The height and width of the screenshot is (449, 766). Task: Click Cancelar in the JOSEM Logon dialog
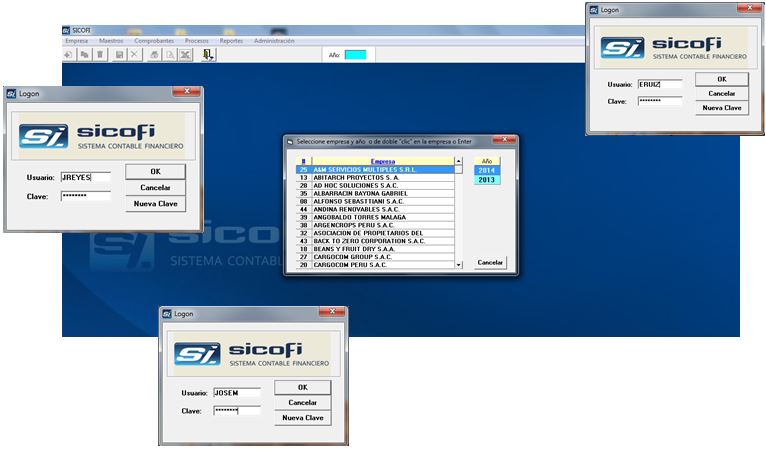tap(303, 403)
